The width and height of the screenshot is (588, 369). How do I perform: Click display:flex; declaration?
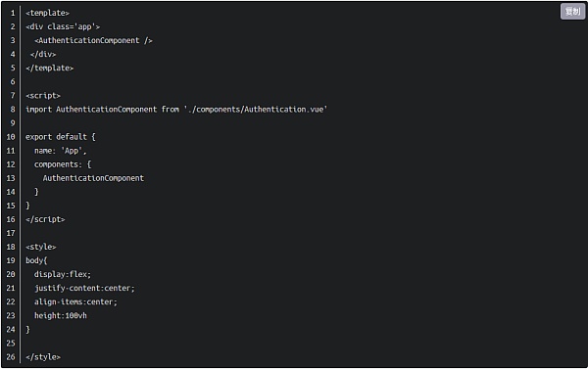tap(63, 275)
